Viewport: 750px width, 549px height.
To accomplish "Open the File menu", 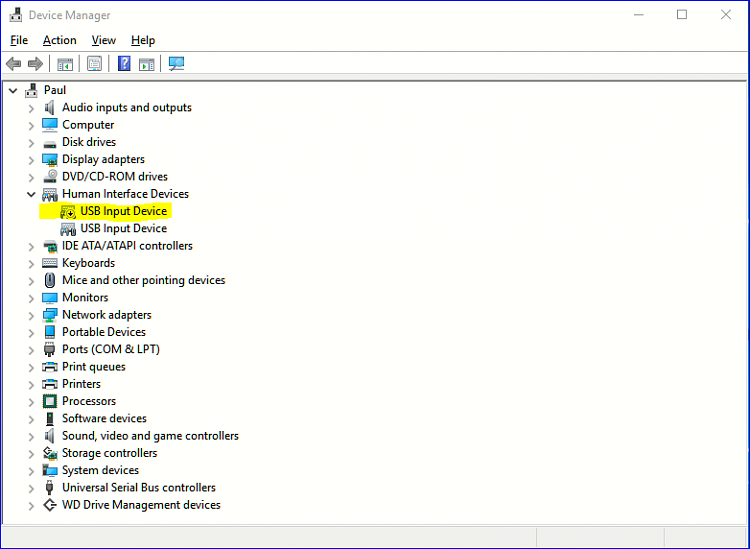I will (x=19, y=40).
